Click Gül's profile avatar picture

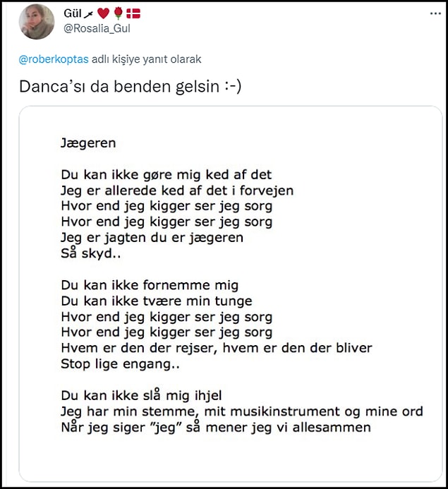click(x=37, y=21)
